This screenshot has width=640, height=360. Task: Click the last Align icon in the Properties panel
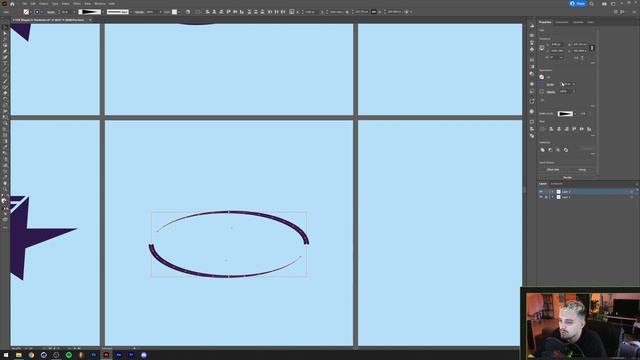589,129
